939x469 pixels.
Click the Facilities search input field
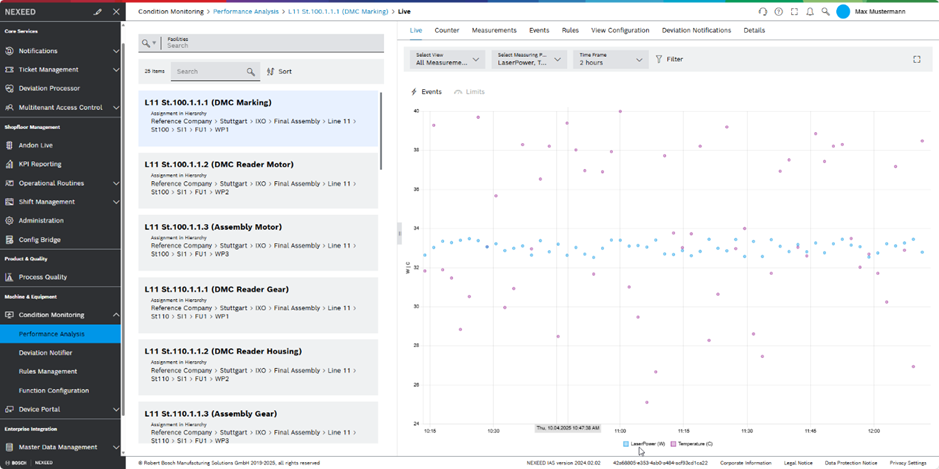pyautogui.click(x=270, y=46)
